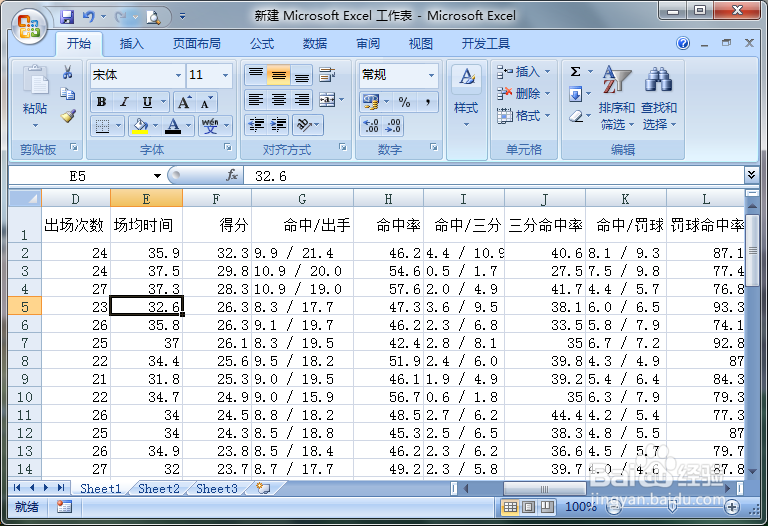Screen dimensions: 768x526
Task: Click the Office button orb
Action: pos(29,25)
